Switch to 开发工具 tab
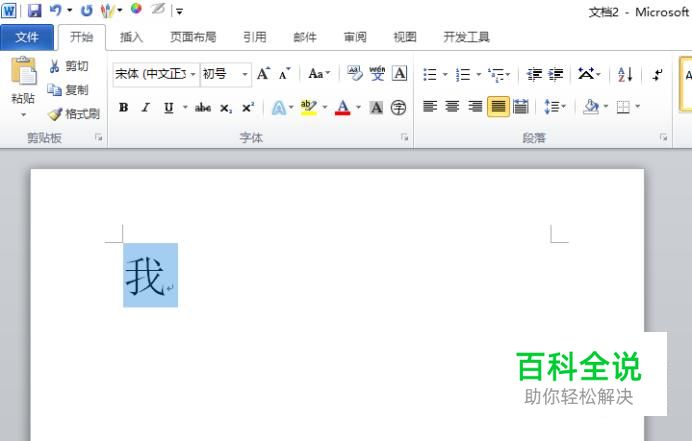 pyautogui.click(x=466, y=37)
